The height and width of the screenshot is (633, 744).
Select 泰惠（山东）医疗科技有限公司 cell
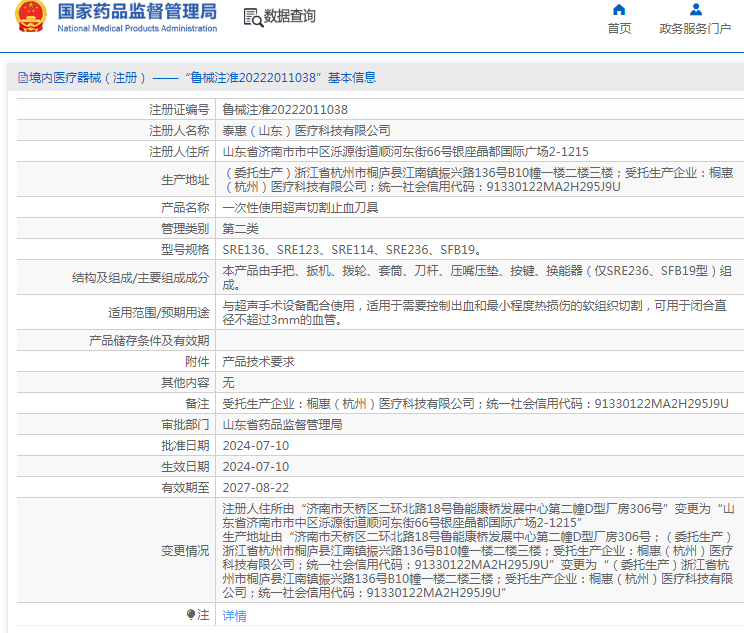(x=307, y=130)
